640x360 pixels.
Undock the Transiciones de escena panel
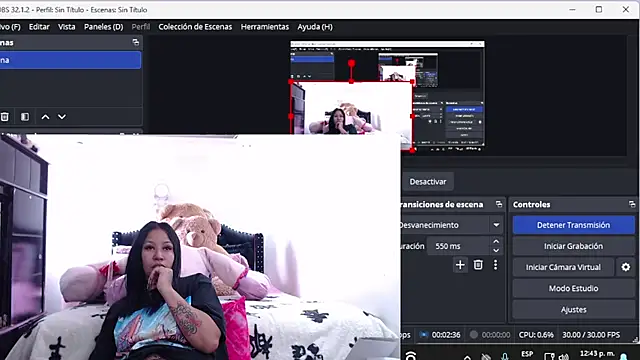499,204
